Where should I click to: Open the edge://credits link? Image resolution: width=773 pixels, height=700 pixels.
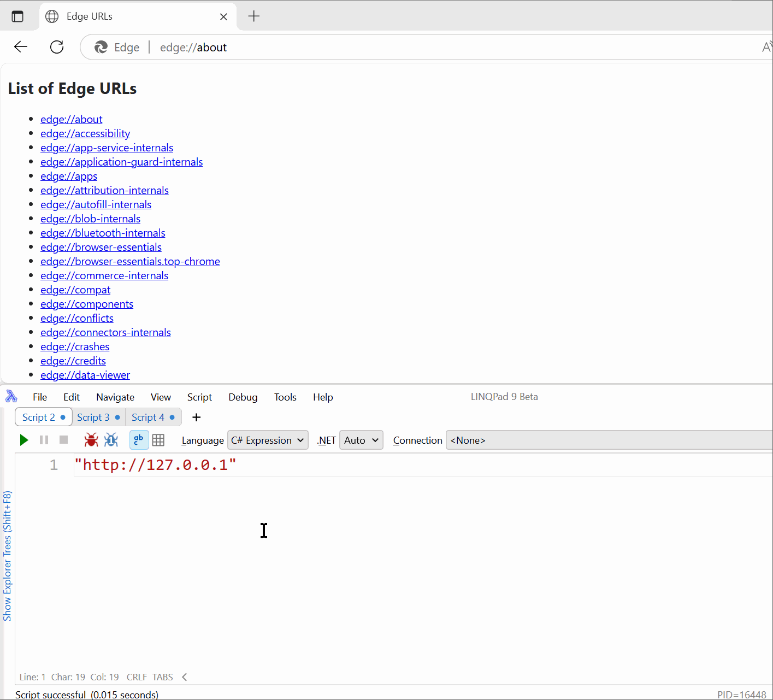point(73,361)
